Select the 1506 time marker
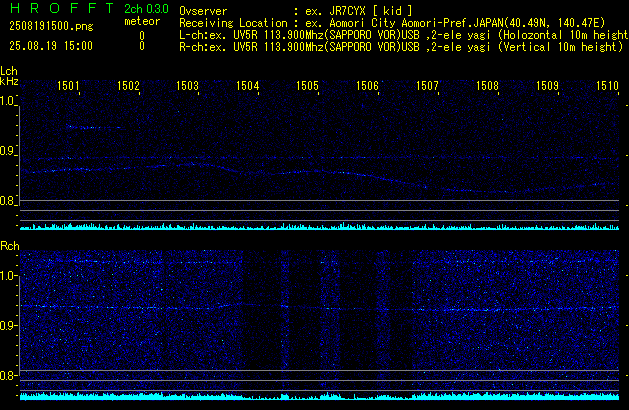Screen dimensions: 629x410 (x=367, y=86)
